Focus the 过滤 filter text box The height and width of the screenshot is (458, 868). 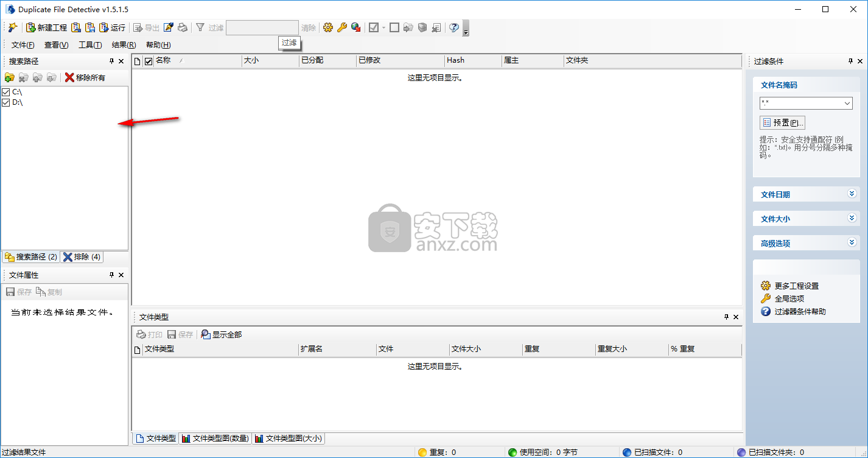pos(262,27)
